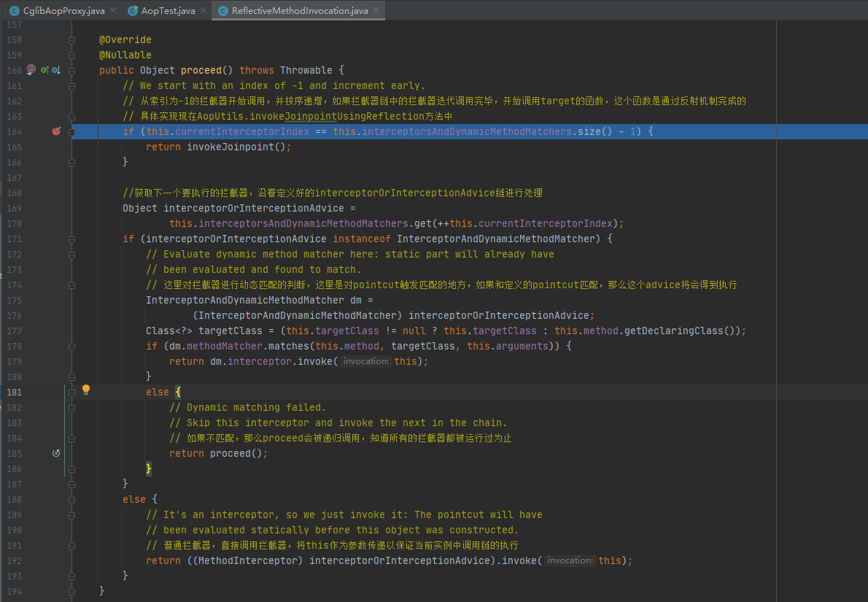
Task: Collapse the instanceof if fold at line 171
Action: point(71,239)
